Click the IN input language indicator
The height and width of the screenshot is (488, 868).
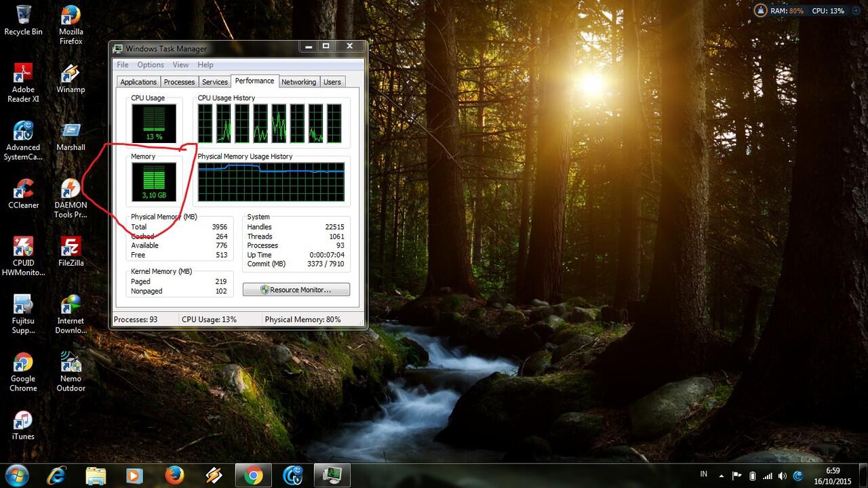click(703, 474)
